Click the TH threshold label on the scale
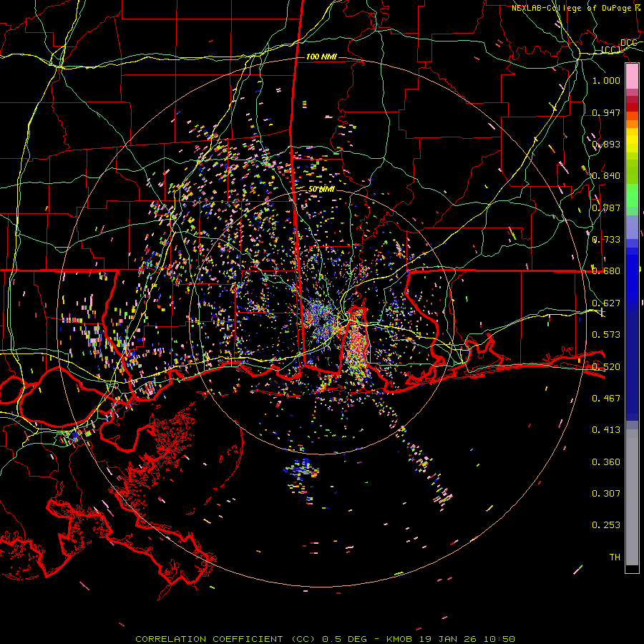This screenshot has height=644, width=644. pos(615,557)
